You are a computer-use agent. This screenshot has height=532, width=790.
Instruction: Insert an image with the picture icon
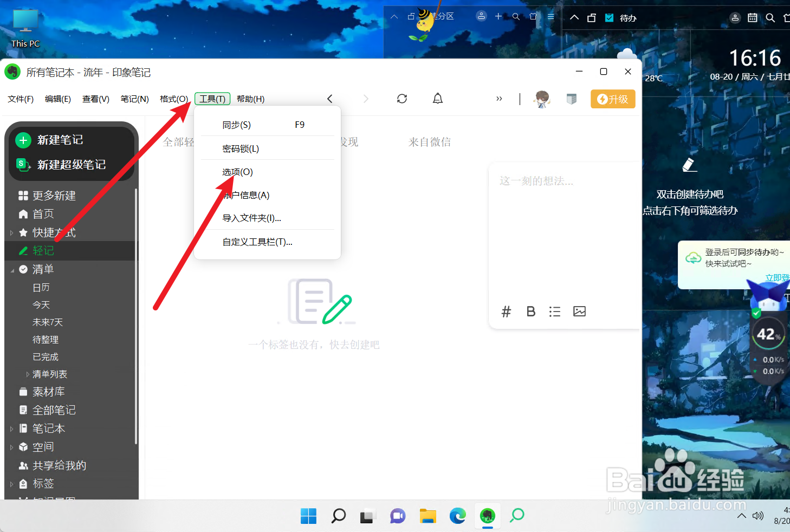pyautogui.click(x=579, y=312)
